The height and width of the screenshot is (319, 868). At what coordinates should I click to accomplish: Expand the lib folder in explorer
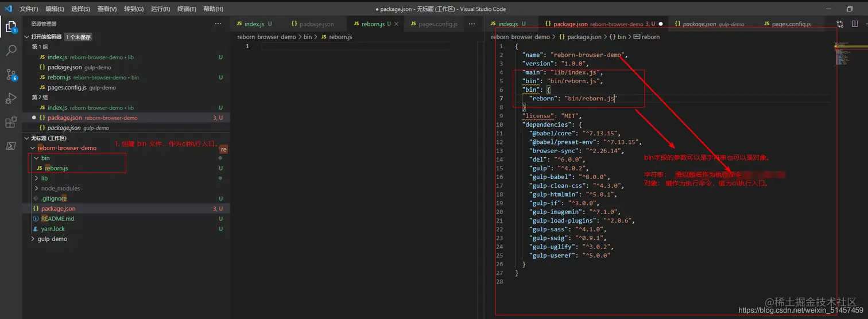click(44, 178)
